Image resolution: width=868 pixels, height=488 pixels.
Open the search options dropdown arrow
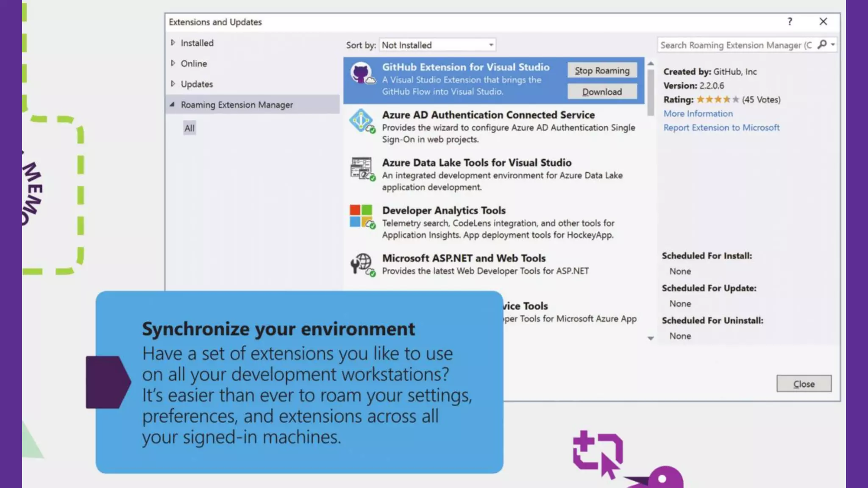coord(833,44)
